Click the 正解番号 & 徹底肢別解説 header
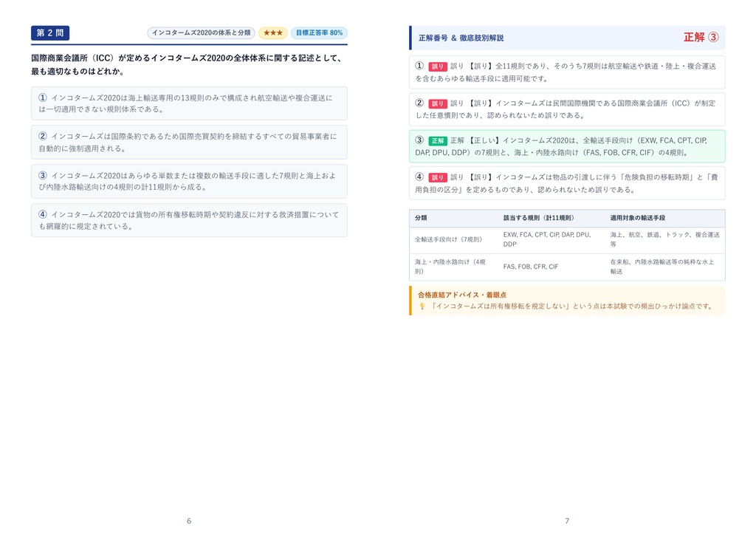Screen dimensions: 756x537 point(461,38)
